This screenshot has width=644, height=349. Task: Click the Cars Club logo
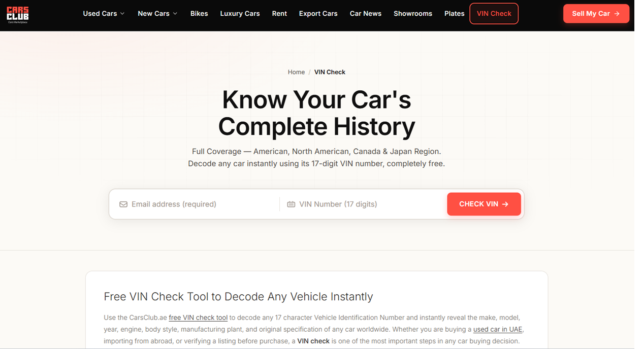tap(17, 14)
